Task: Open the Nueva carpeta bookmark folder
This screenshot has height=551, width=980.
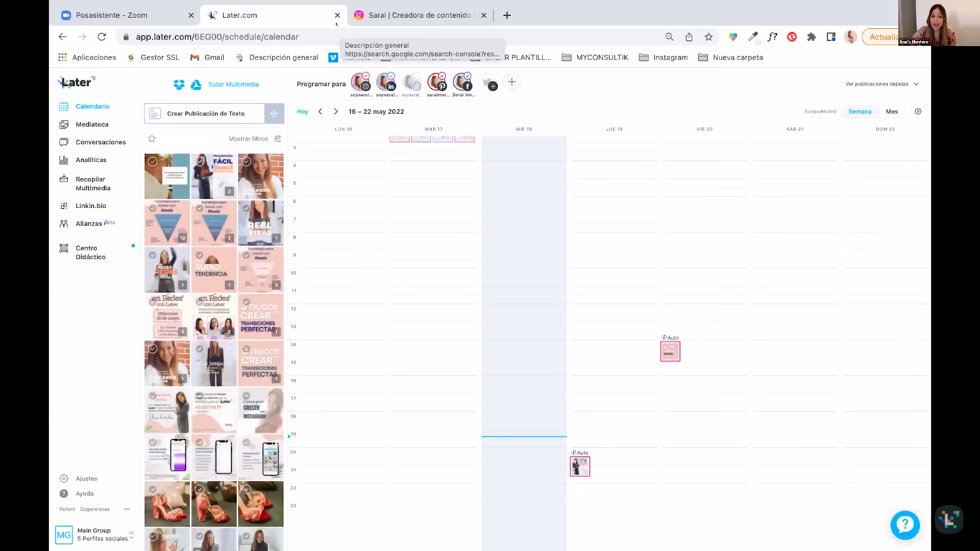Action: coord(730,57)
